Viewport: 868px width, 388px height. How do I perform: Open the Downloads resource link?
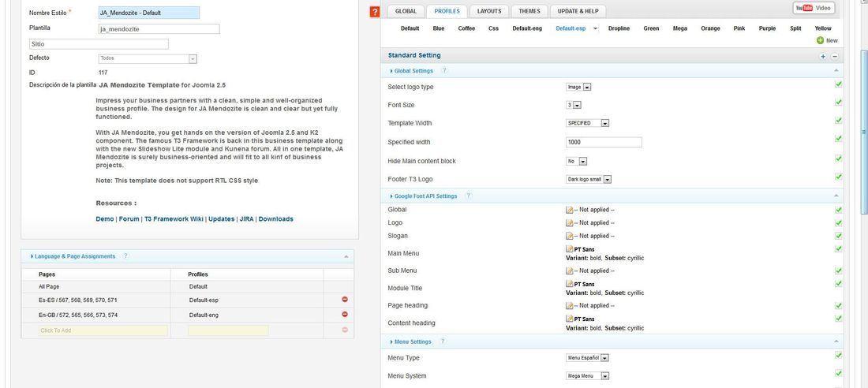tap(275, 219)
